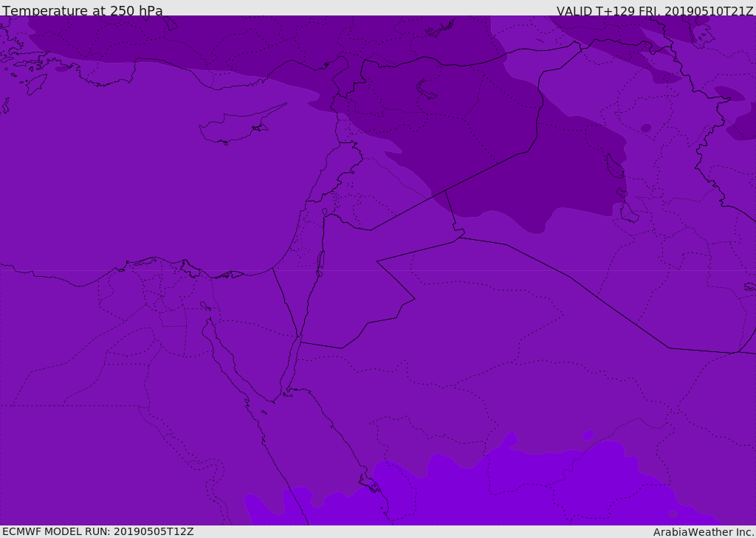Click the "Temperature at 250 hPa" title
This screenshot has width=756, height=538.
[x=83, y=10]
